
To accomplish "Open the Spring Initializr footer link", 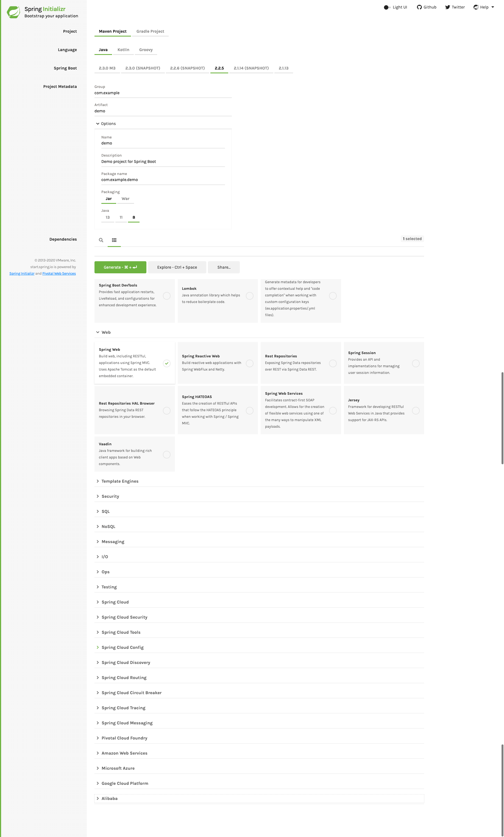I will [x=22, y=274].
